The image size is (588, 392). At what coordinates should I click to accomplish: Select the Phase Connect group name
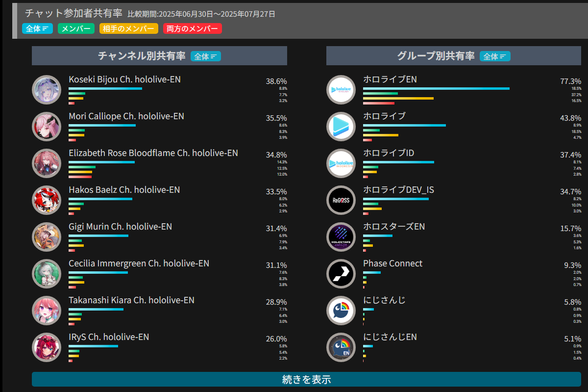tap(392, 263)
